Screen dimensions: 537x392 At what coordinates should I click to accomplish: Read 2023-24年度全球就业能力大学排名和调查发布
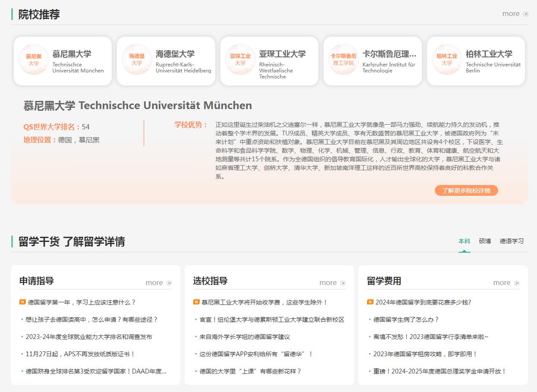pos(89,337)
